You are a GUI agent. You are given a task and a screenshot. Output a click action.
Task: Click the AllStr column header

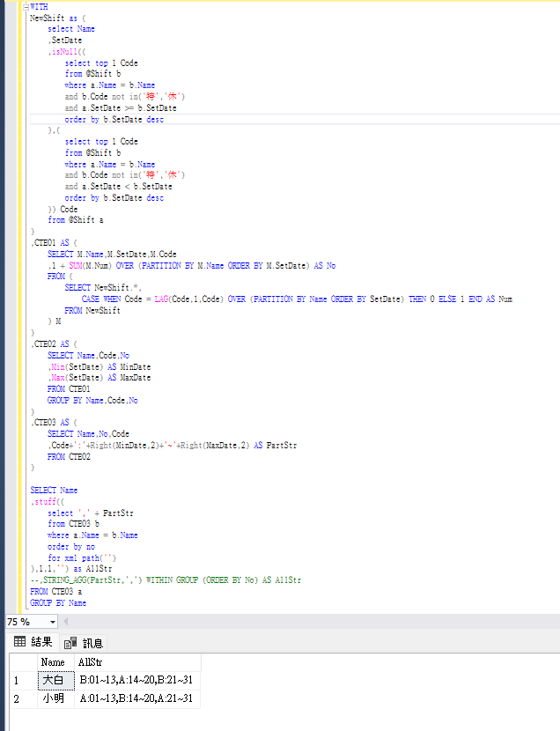tap(137, 662)
